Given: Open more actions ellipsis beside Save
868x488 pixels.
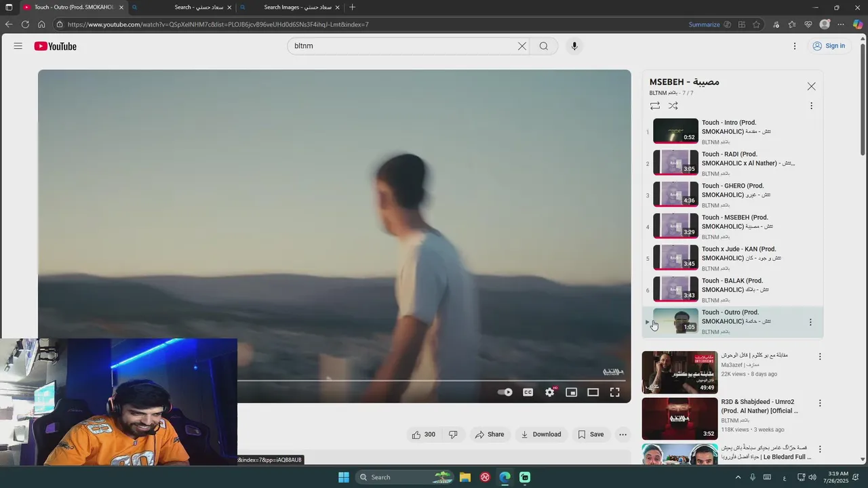Looking at the screenshot, I should (x=623, y=434).
